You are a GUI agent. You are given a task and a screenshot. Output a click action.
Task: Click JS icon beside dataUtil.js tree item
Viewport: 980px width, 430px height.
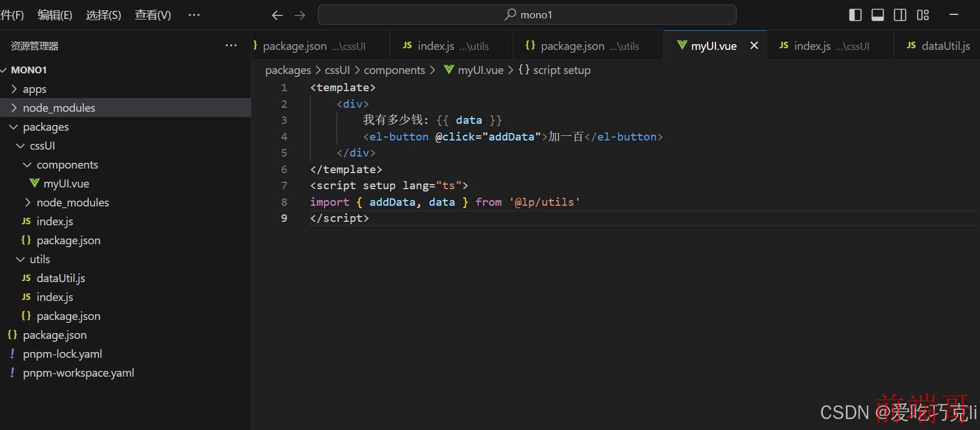click(x=26, y=278)
